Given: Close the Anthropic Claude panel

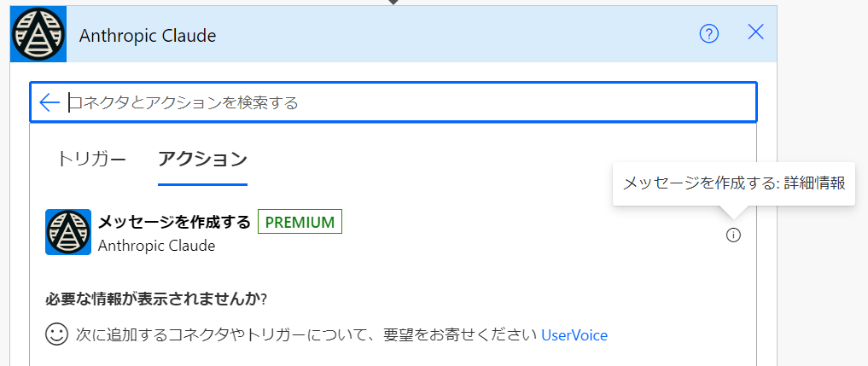Looking at the screenshot, I should click(x=755, y=33).
